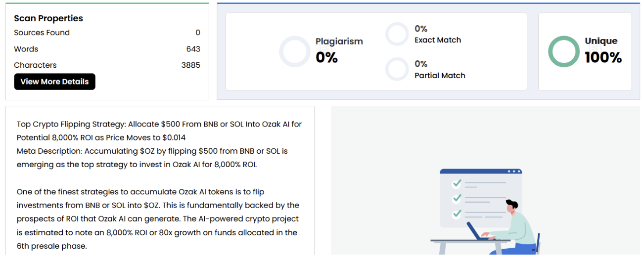Click the Exact Match circle indicator
The height and width of the screenshot is (262, 644).
click(x=397, y=34)
